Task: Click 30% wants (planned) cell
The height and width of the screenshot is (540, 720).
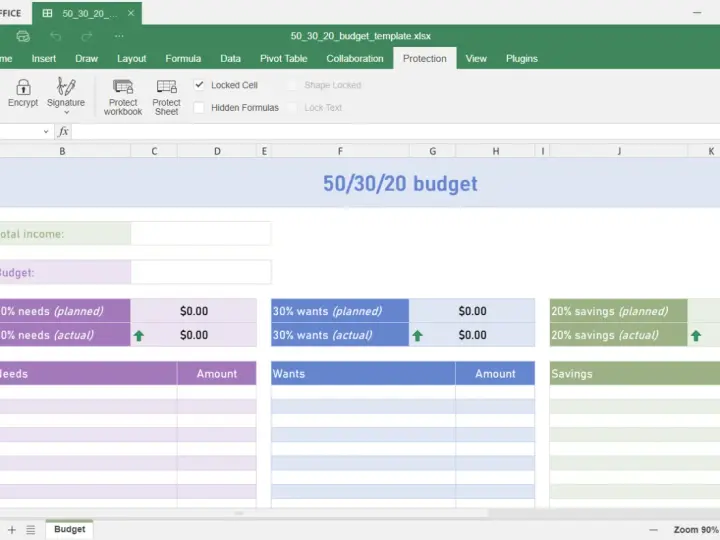Action: coord(340,311)
